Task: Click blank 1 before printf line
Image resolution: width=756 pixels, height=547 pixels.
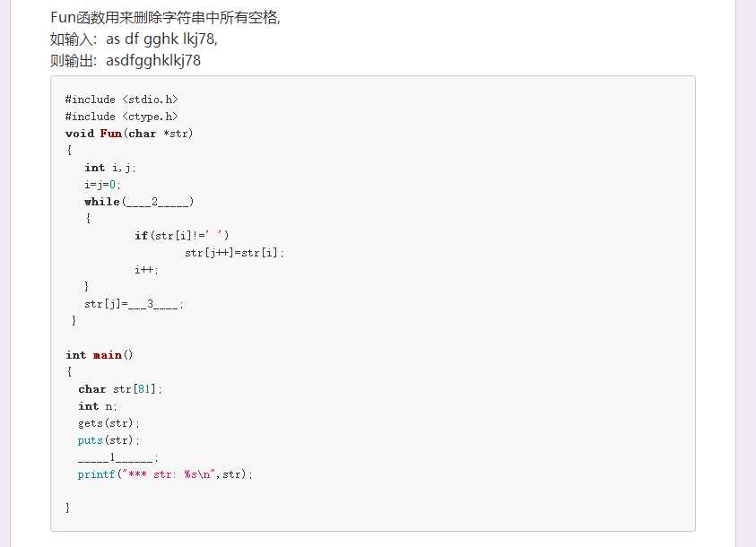Action: (x=116, y=457)
